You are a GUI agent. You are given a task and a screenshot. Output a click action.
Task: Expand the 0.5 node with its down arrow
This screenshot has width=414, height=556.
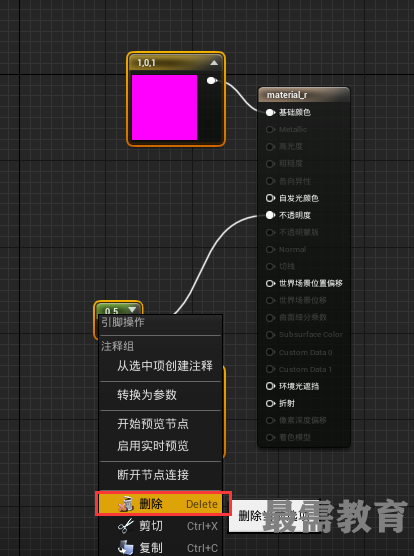click(x=132, y=310)
